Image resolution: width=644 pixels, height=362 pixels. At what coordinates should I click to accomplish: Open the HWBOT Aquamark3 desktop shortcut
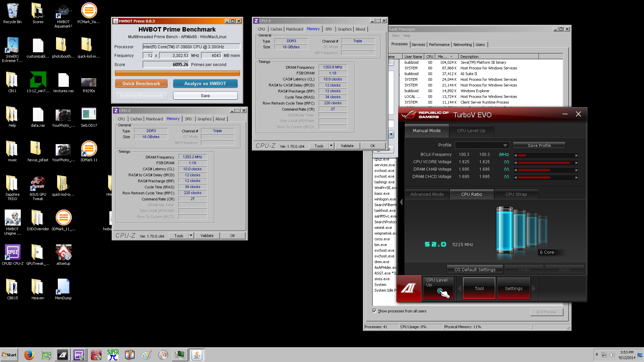(63, 15)
